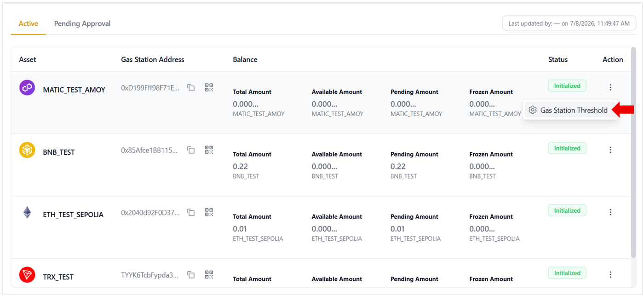The image size is (644, 296).
Task: Click the Initialized status badge for MATIC_TEST_AMOY
Action: pos(567,86)
